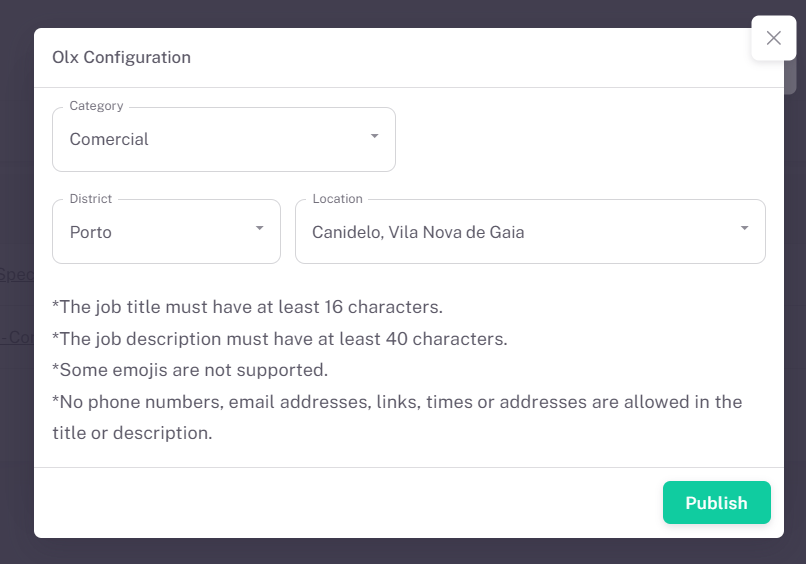Expand the District field showing Porto

pos(166,232)
